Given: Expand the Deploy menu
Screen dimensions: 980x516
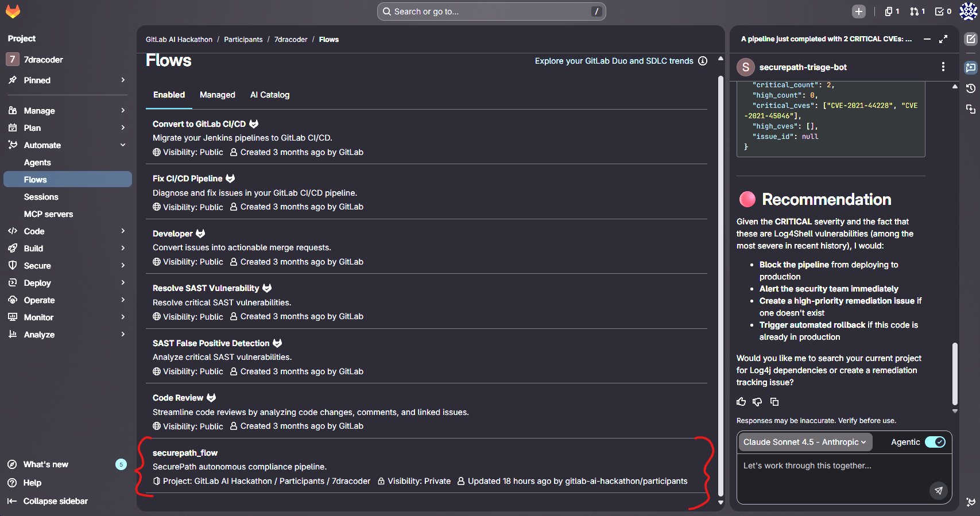Looking at the screenshot, I should coord(67,283).
